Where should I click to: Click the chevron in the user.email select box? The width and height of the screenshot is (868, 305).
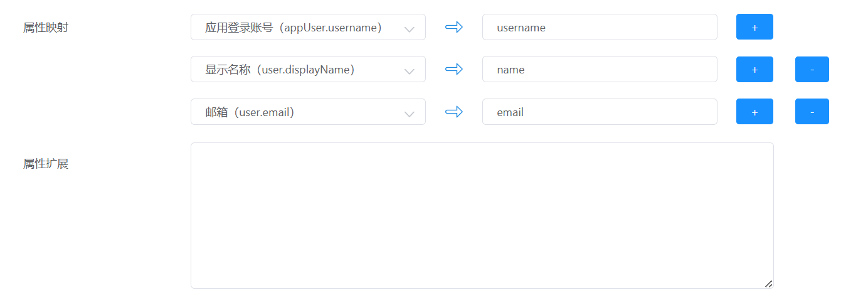point(410,114)
